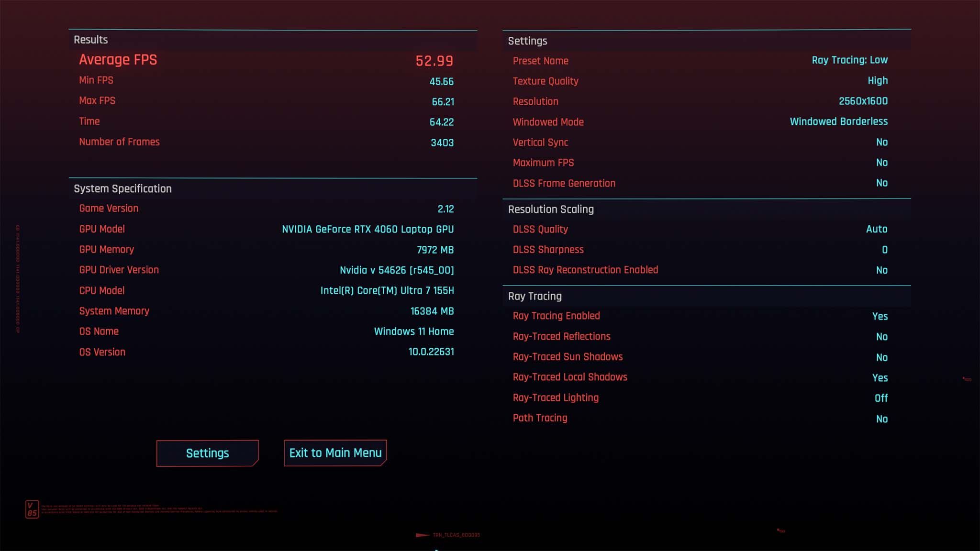Image resolution: width=980 pixels, height=551 pixels.
Task: Select Texture Quality High option
Action: click(x=877, y=80)
